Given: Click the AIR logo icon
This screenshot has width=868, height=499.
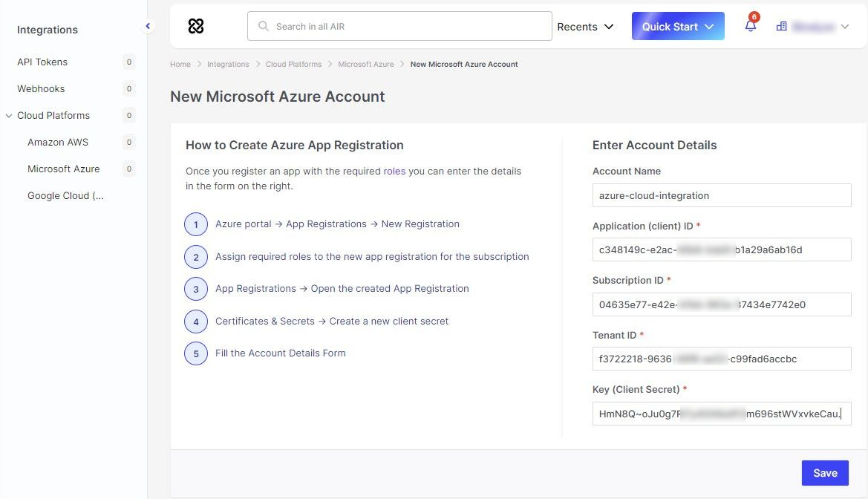Looking at the screenshot, I should coord(196,26).
